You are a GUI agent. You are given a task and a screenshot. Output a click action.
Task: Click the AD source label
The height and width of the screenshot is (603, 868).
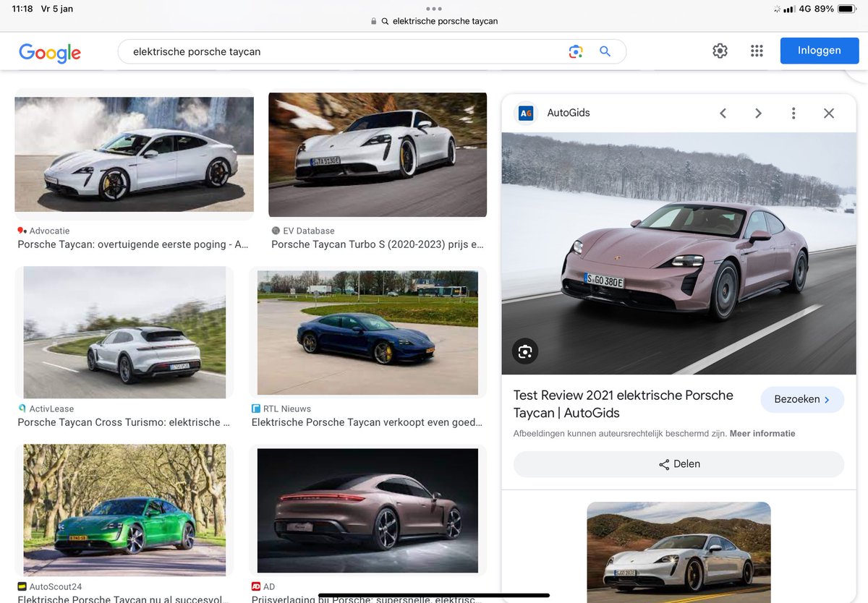(x=269, y=586)
